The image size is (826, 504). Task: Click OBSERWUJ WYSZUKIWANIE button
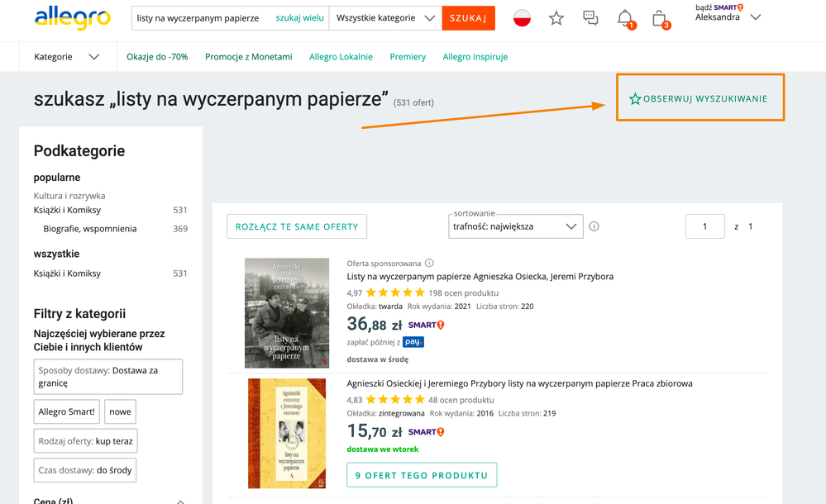click(700, 98)
